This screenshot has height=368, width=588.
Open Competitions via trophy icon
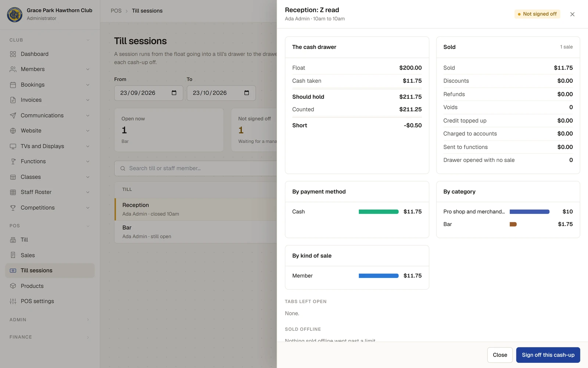pos(13,208)
